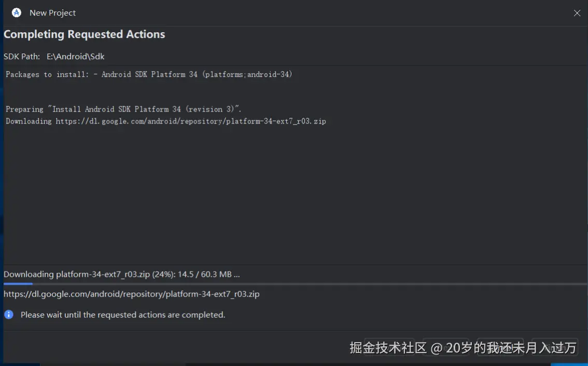Click the unfilled portion of the progress bar
588x366 pixels.
click(x=311, y=284)
